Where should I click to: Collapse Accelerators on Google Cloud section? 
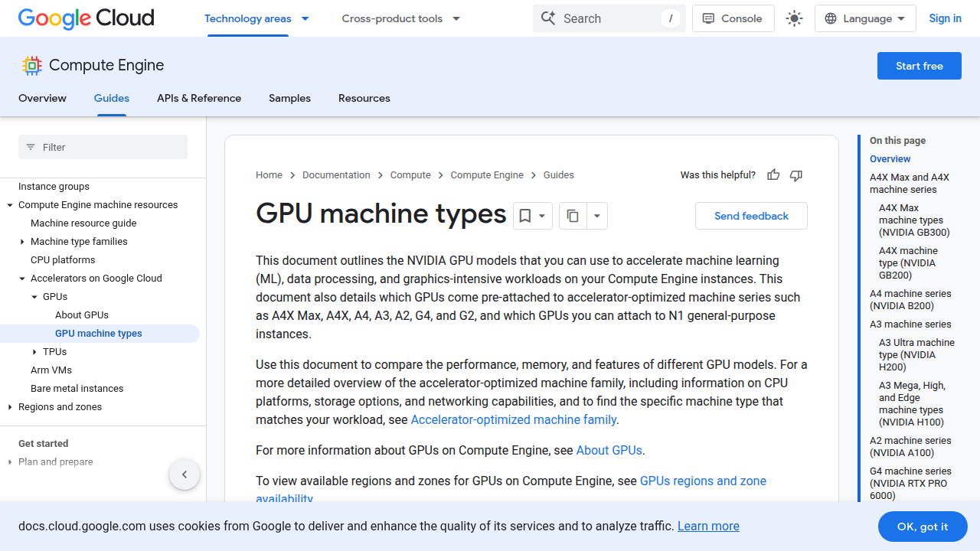point(22,279)
